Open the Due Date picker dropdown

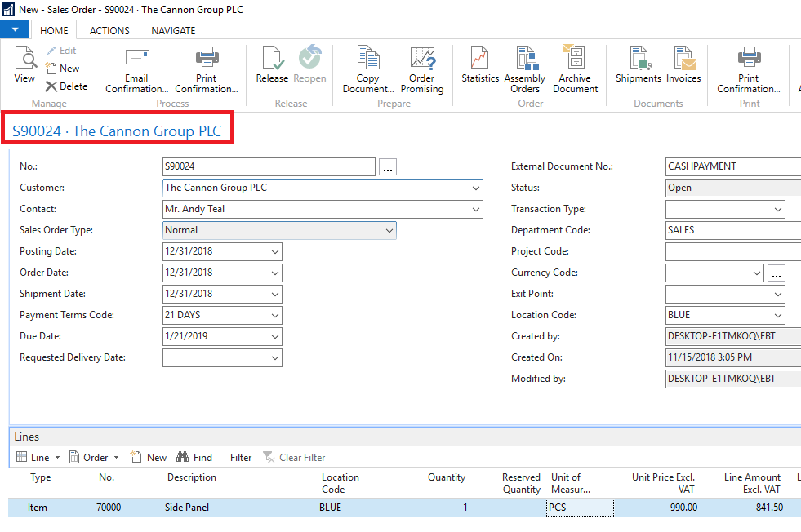[x=275, y=337]
